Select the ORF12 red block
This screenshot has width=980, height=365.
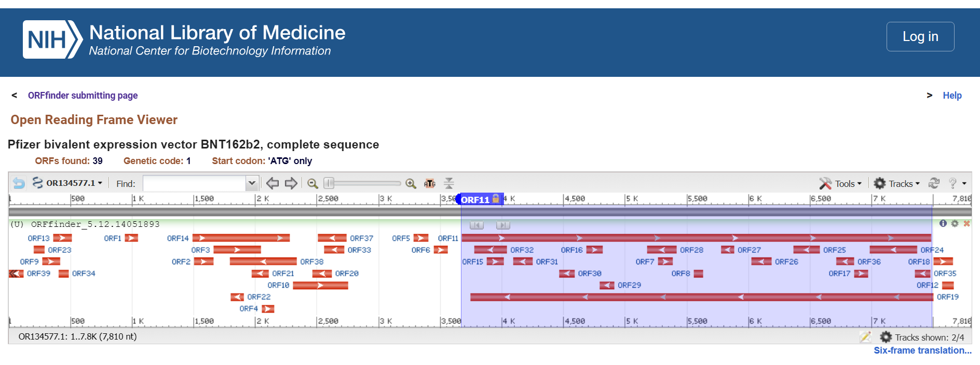(x=948, y=285)
